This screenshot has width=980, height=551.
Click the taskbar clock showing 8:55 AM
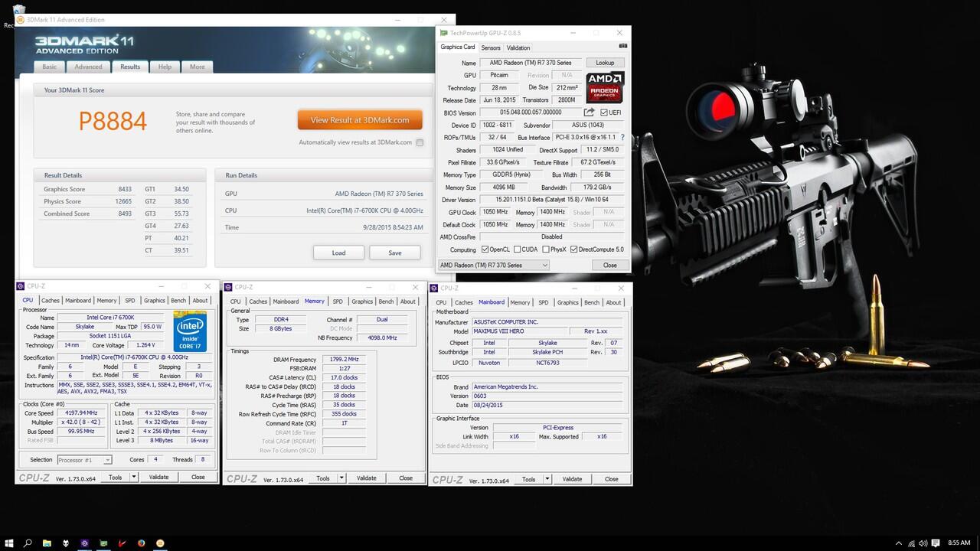(x=959, y=543)
